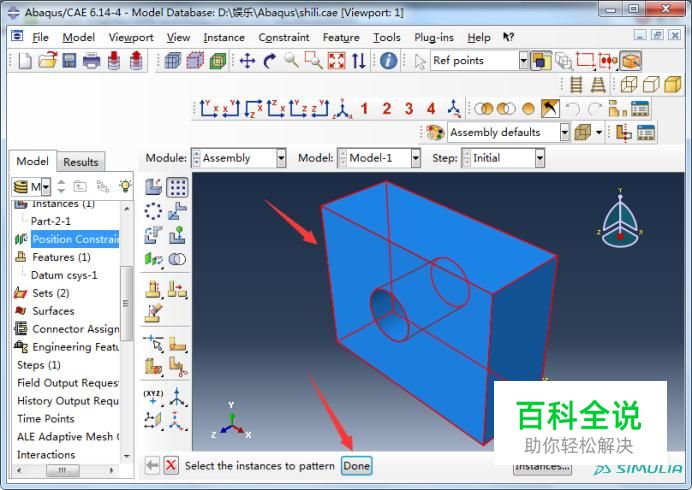The height and width of the screenshot is (490, 692).
Task: Print the current viewport
Action: coord(91,60)
